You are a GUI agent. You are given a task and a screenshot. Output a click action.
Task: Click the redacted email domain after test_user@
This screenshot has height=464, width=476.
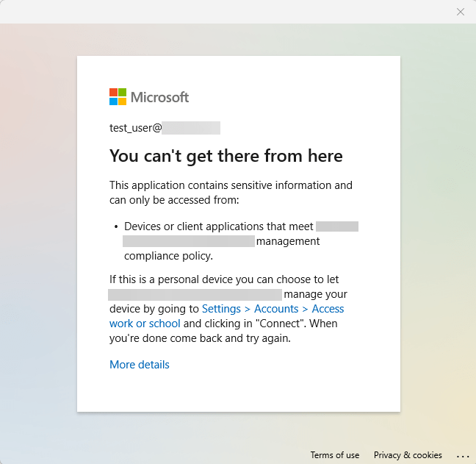(x=191, y=128)
